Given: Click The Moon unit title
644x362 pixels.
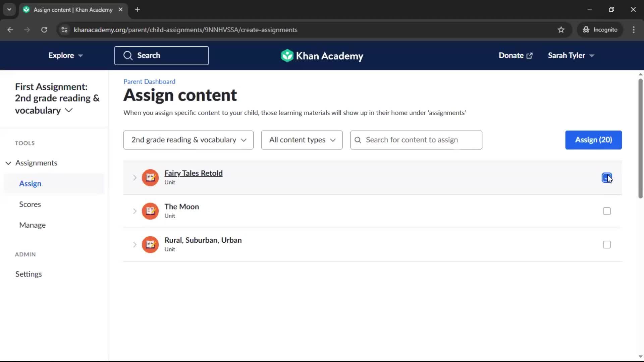Looking at the screenshot, I should coord(181,207).
